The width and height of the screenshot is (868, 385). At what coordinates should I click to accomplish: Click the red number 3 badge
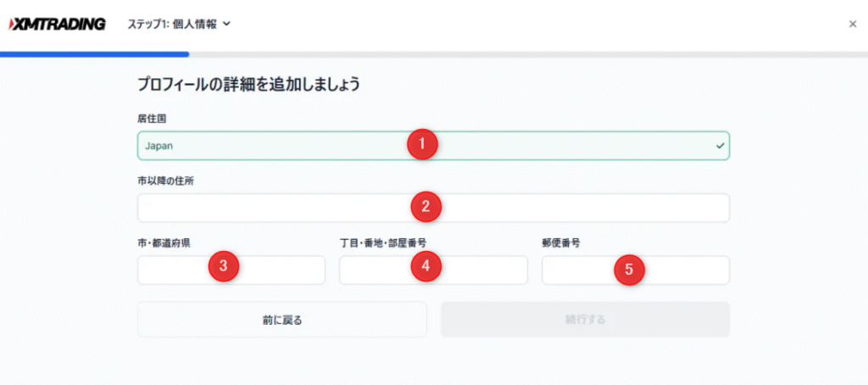tap(223, 266)
